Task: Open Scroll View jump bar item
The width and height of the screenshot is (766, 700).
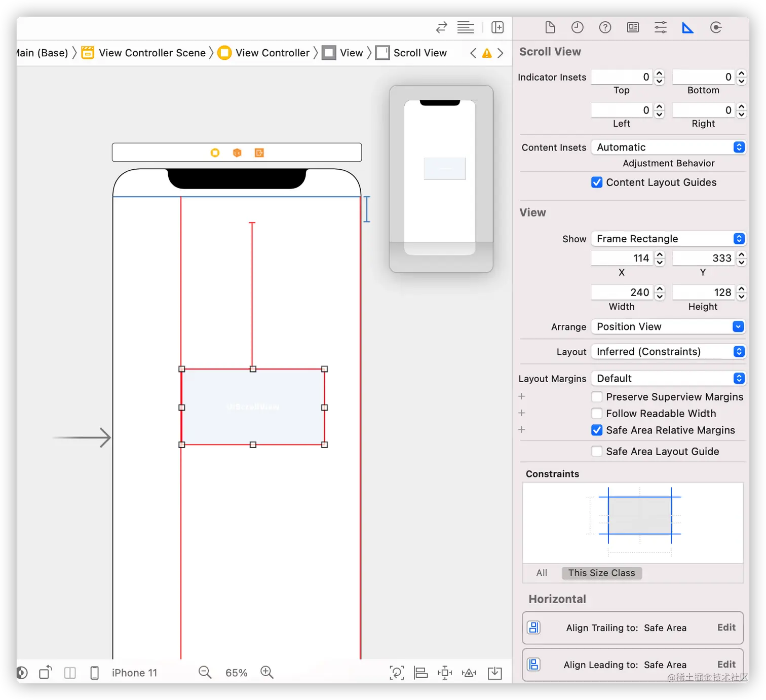Action: (411, 53)
